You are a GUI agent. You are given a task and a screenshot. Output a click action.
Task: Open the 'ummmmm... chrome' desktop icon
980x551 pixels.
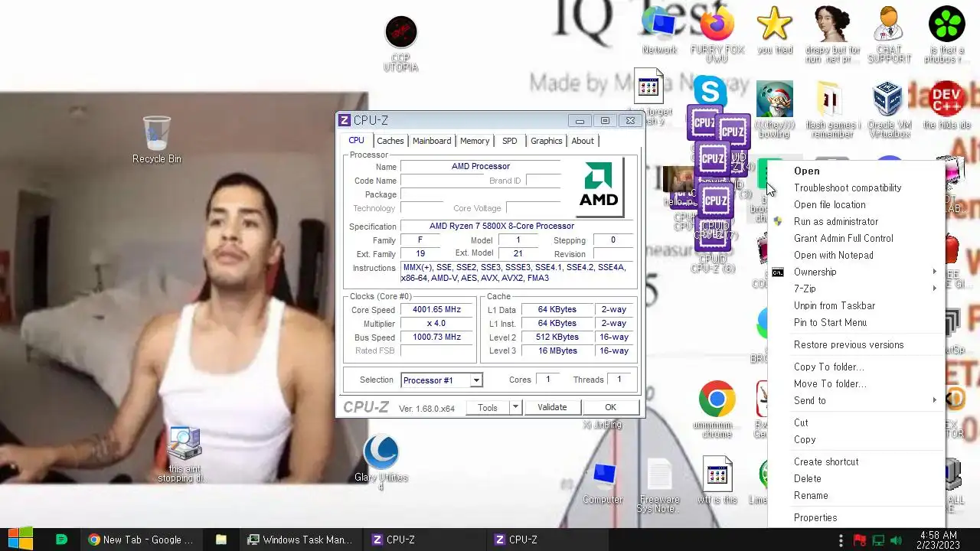[x=717, y=409]
